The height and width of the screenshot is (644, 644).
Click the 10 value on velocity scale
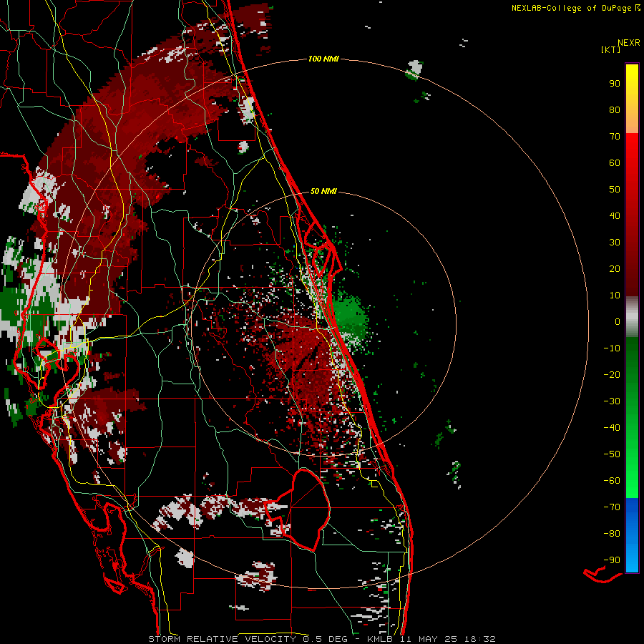click(x=615, y=296)
